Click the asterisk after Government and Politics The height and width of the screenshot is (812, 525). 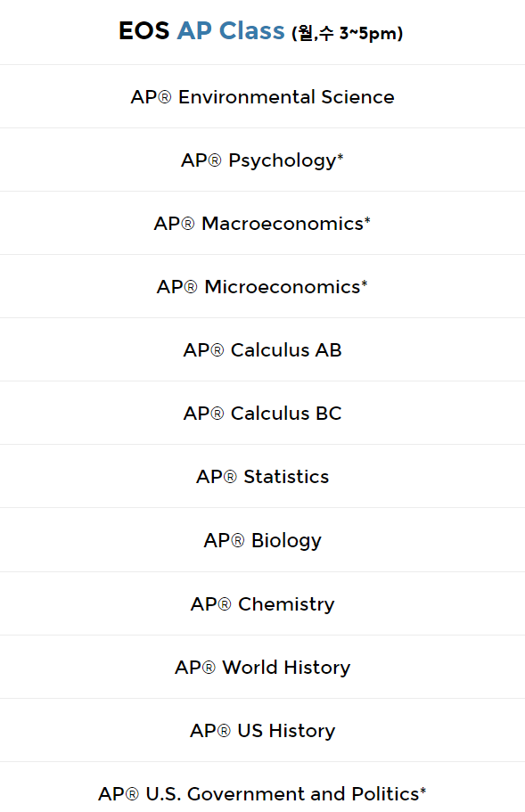tap(423, 789)
